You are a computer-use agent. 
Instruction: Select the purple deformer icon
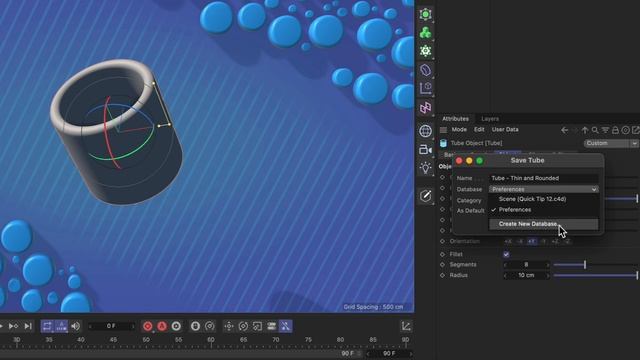coord(426,108)
